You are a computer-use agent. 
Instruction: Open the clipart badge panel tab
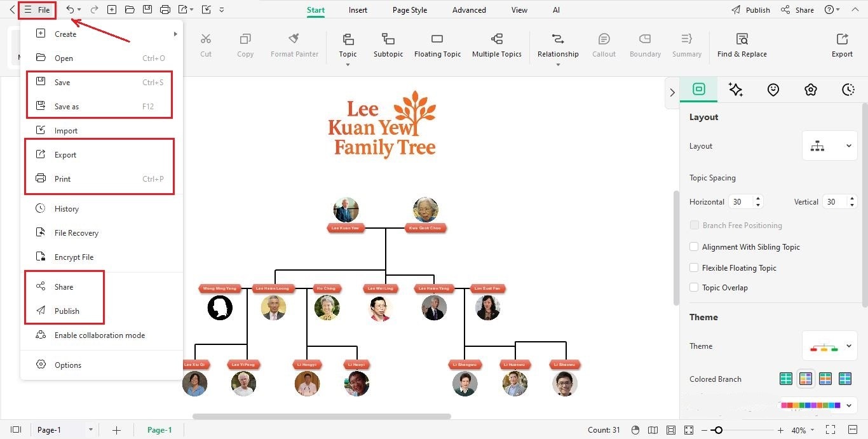810,90
